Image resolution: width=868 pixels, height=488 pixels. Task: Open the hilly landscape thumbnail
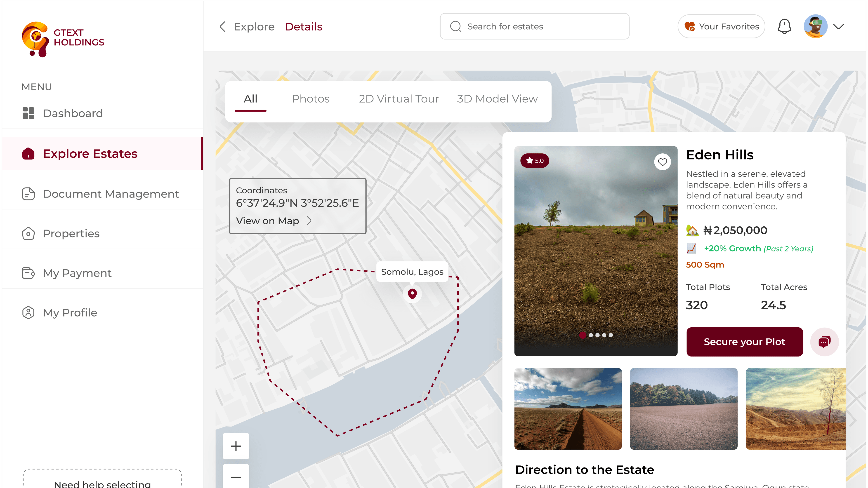pyautogui.click(x=796, y=409)
